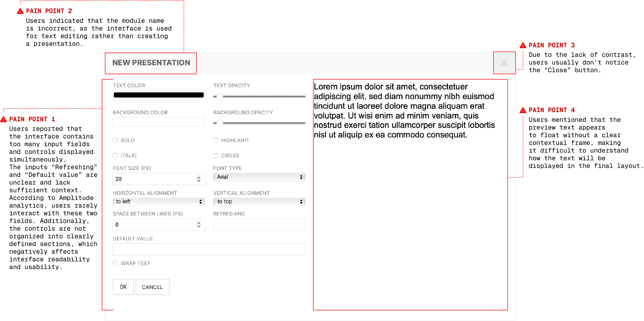Toggle the Italic checkbox

coord(115,156)
